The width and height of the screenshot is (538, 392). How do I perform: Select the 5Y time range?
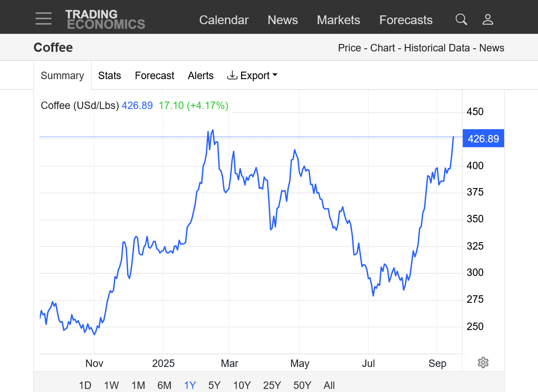point(214,385)
